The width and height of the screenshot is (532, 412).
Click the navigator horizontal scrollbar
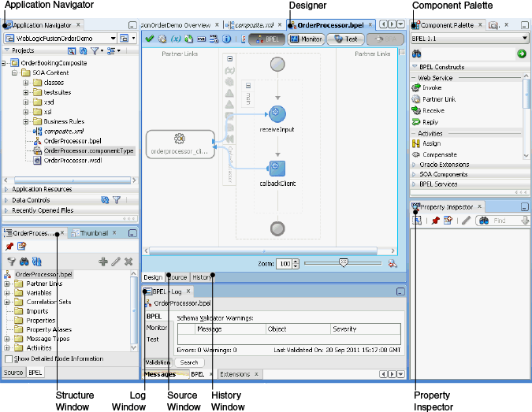[x=73, y=180]
